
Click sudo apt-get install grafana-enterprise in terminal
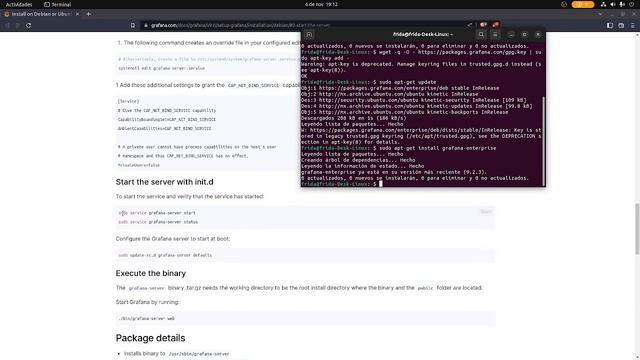click(x=438, y=148)
